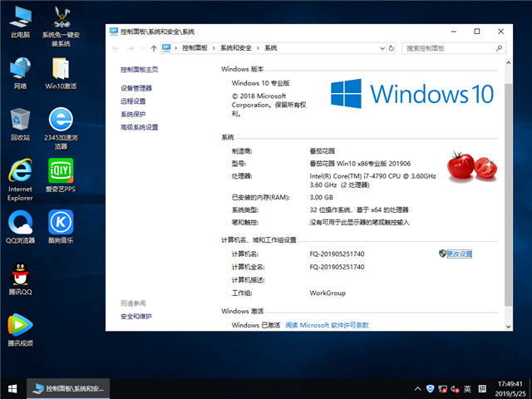Launch 腾讯视频 desktop icon
Screen dimensions: 532x399
coord(20,330)
